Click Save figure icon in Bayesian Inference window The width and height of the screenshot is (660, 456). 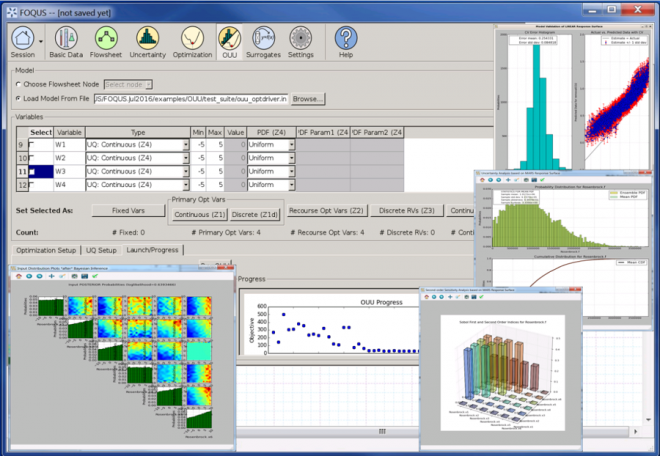tap(85, 276)
